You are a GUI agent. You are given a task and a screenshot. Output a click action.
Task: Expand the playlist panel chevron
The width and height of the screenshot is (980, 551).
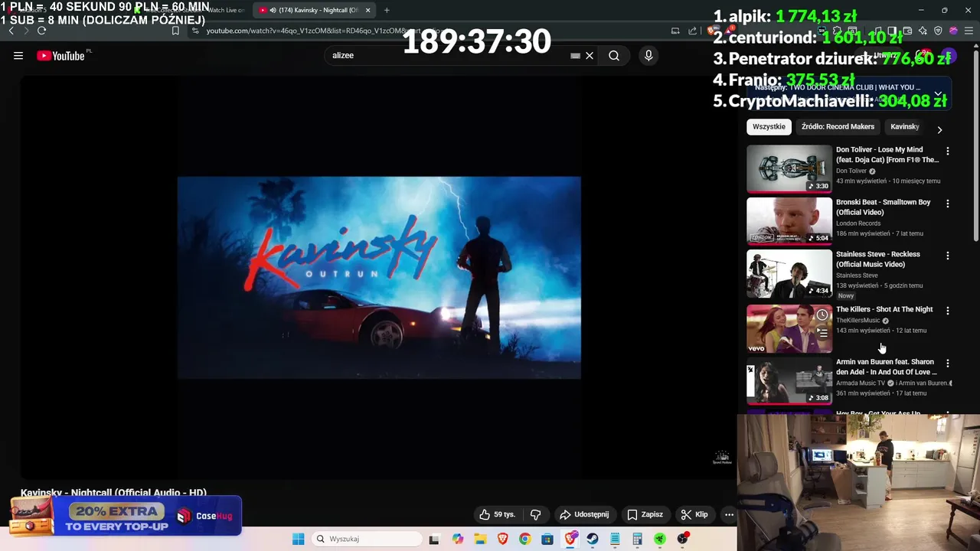coord(938,93)
